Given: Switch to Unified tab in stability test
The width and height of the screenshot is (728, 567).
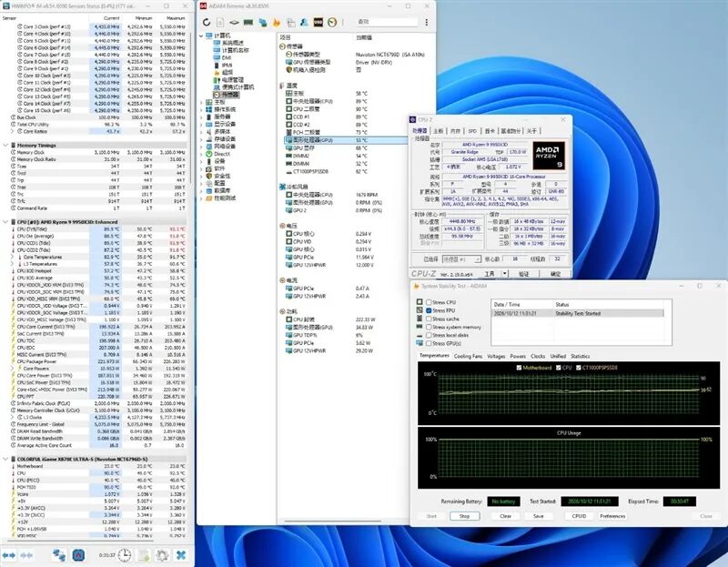Looking at the screenshot, I should 558,356.
